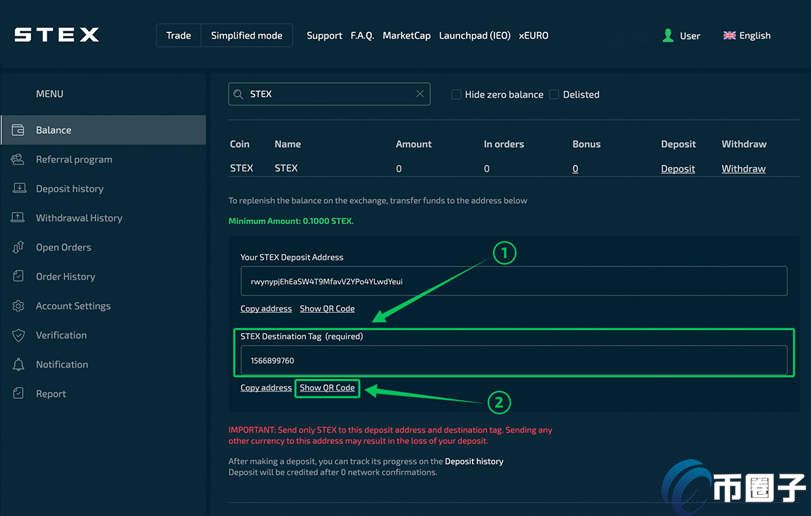Click the Bonus column header
Viewport: 811px width, 516px height.
(586, 144)
